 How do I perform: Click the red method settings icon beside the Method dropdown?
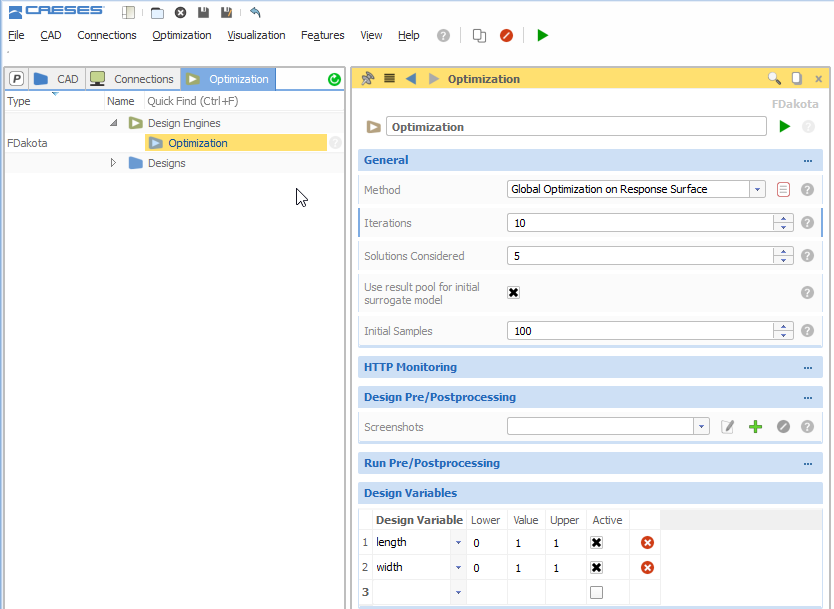[x=783, y=189]
